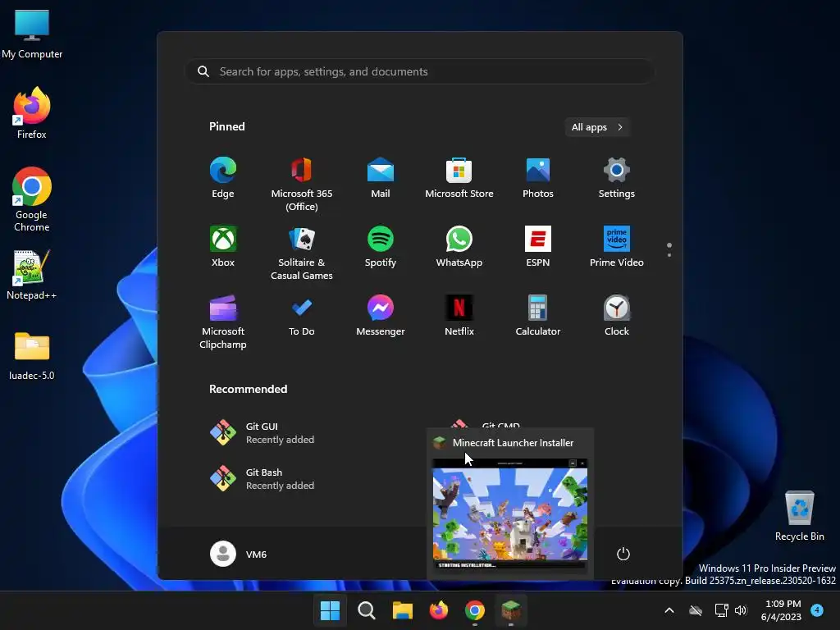Image resolution: width=840 pixels, height=630 pixels.
Task: Launch Microsoft Clipchamp
Action: click(223, 322)
